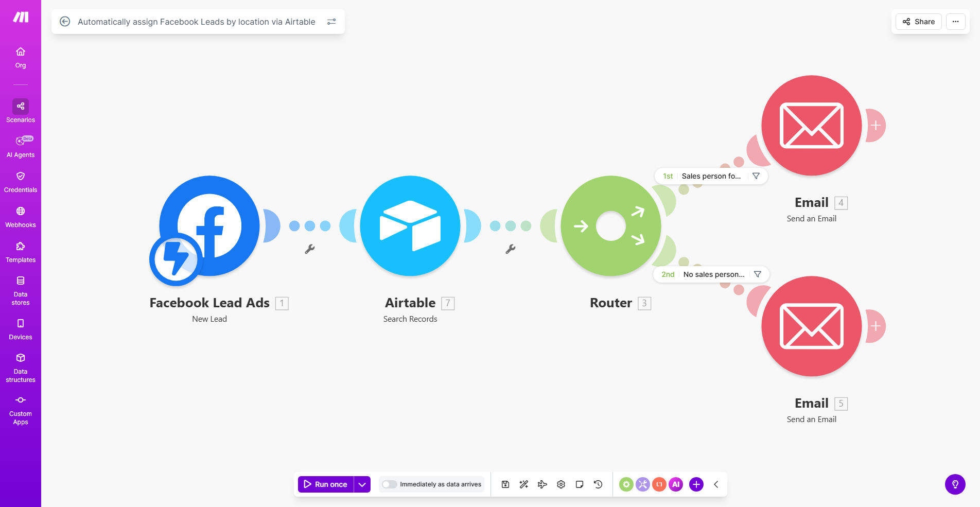980x507 pixels.
Task: Click the Facebook Lead Ads label
Action: click(x=209, y=303)
